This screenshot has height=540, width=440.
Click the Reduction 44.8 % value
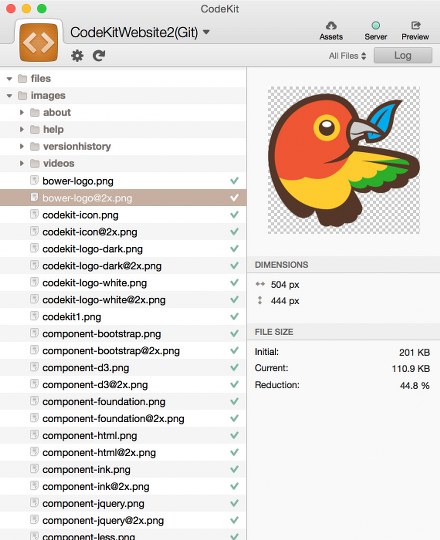tap(415, 385)
